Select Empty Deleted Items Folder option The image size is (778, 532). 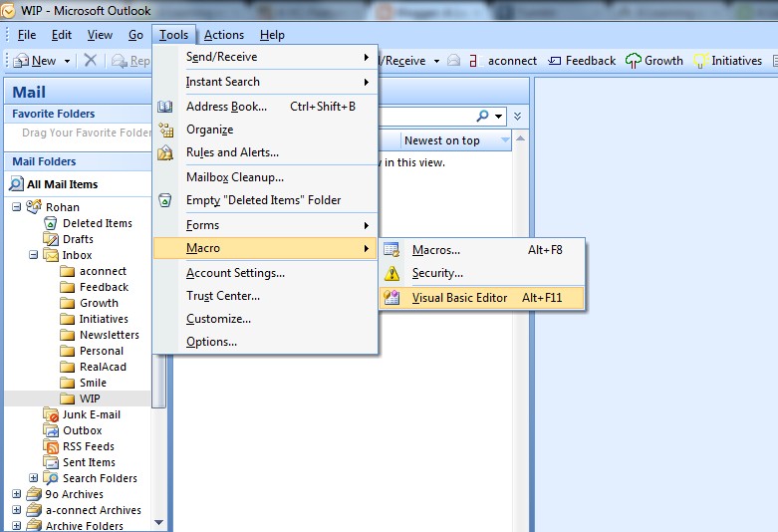tap(263, 200)
